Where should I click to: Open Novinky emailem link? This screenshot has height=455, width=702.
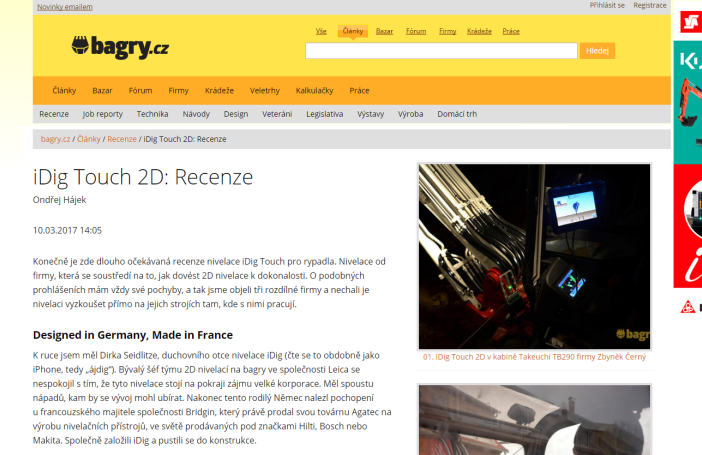[x=65, y=7]
